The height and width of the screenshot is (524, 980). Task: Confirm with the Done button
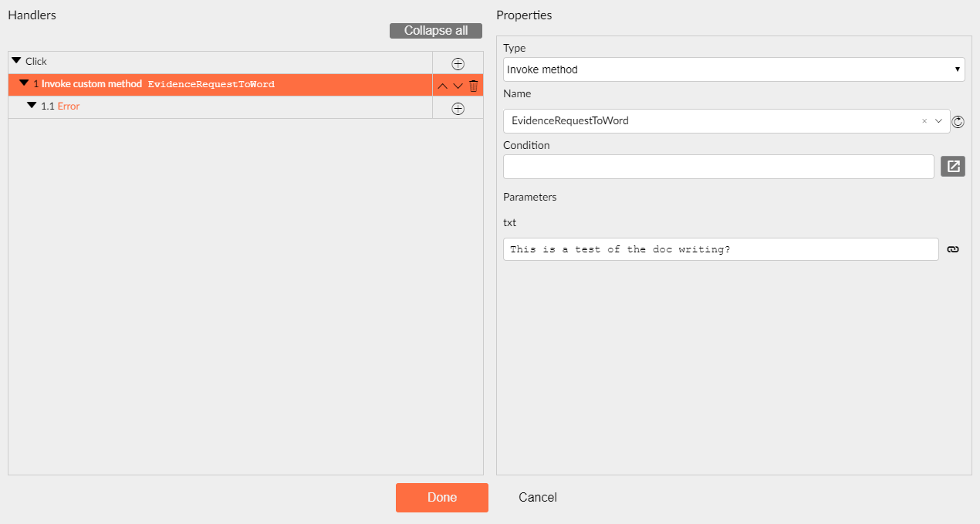coord(442,498)
